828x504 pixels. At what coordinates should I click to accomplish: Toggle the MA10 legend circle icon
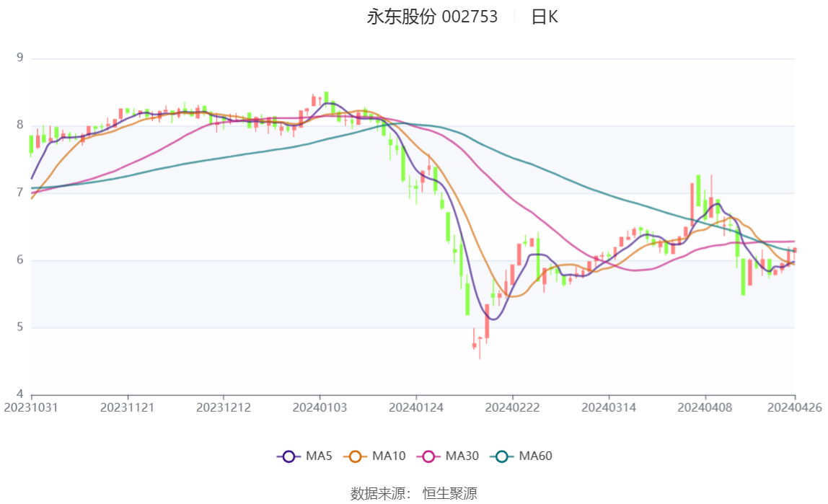coord(355,456)
